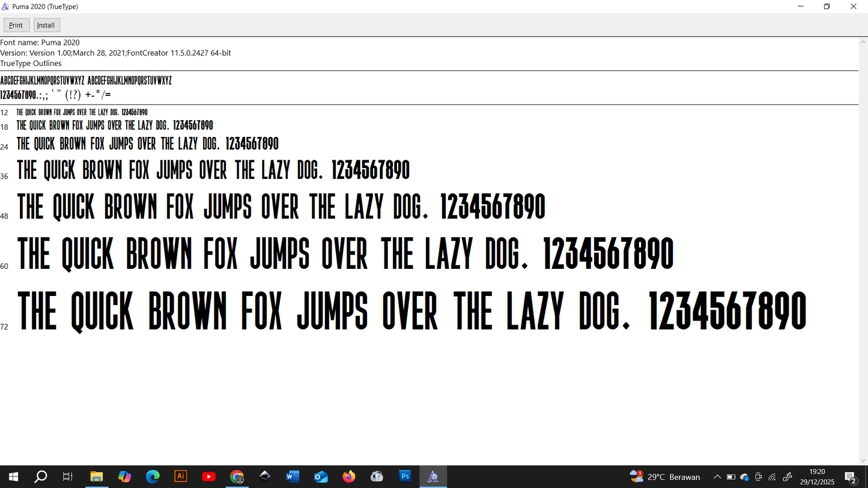Switch to Google Chrome on the taskbar
The height and width of the screenshot is (488, 868).
click(237, 477)
